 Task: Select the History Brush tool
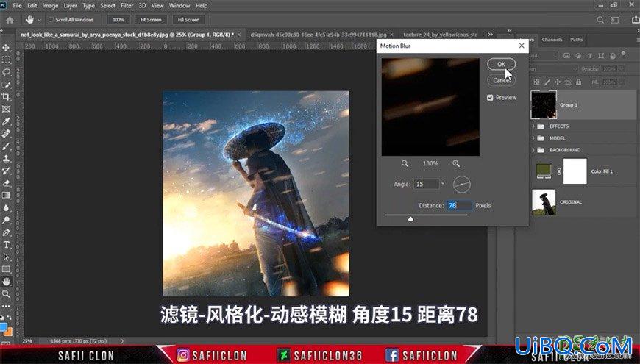(x=6, y=171)
